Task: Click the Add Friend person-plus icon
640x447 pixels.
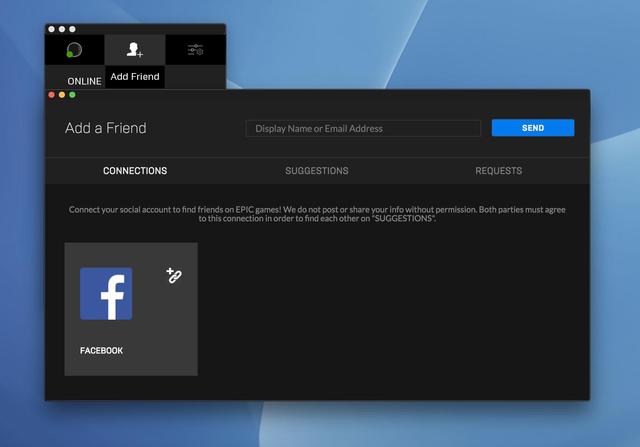Action: point(135,50)
